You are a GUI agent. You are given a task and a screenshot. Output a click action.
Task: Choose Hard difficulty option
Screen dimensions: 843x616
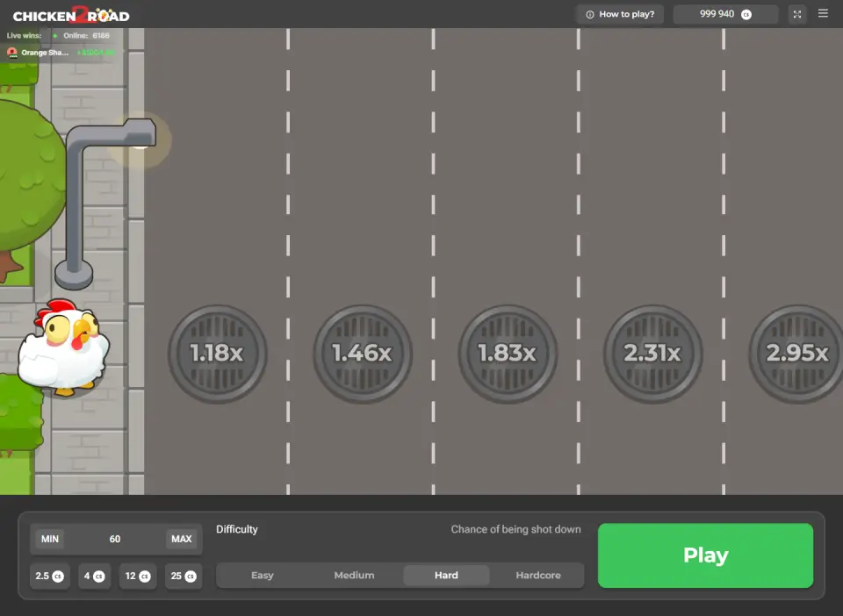point(446,575)
